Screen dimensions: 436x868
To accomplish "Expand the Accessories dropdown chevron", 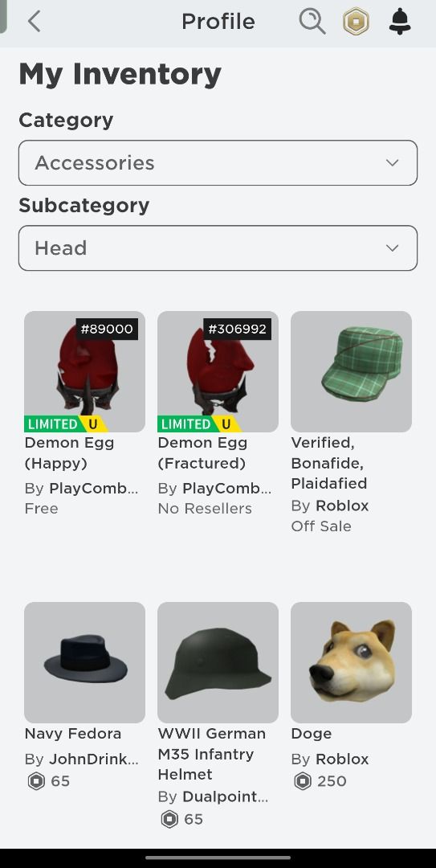I will tap(393, 162).
